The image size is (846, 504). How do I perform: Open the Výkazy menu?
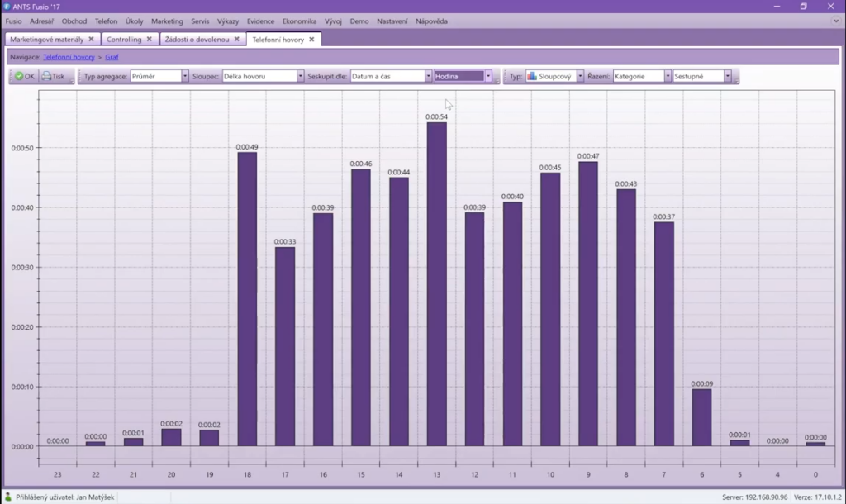pos(228,21)
